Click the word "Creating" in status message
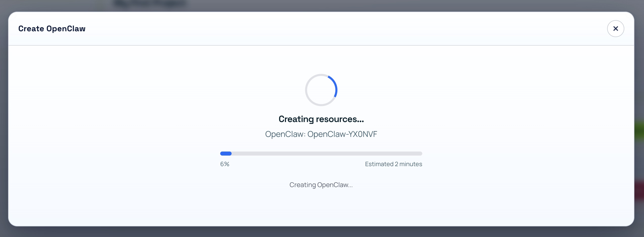Image resolution: width=644 pixels, height=237 pixels. pos(302,185)
